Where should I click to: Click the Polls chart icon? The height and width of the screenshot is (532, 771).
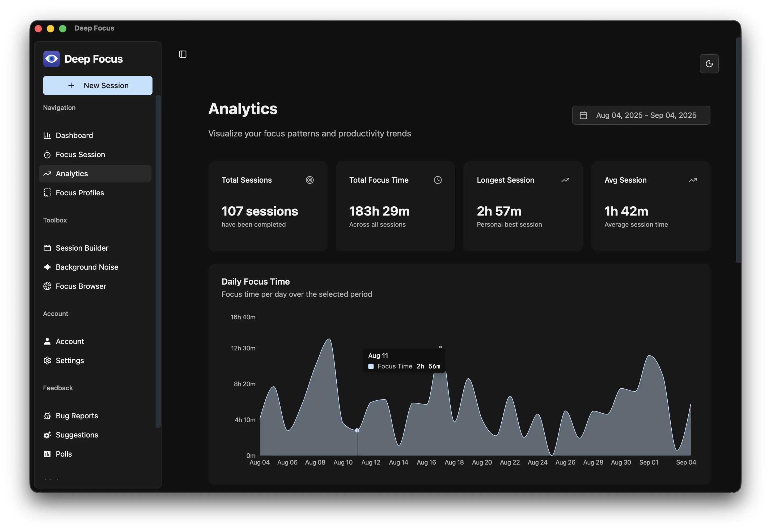point(47,454)
